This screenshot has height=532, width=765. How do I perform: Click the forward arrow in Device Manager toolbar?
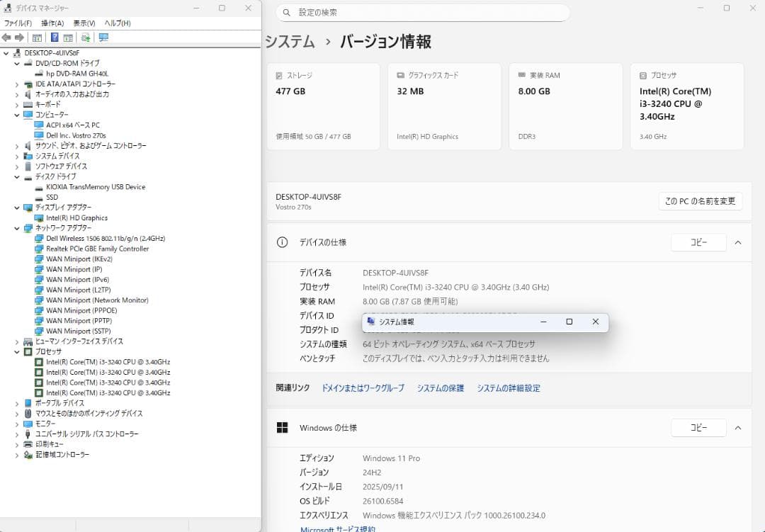click(19, 38)
